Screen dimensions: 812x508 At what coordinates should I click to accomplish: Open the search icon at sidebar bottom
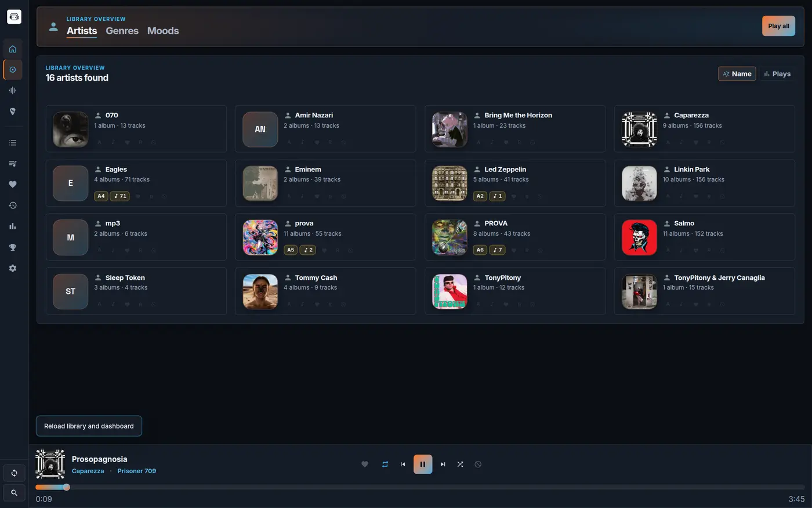click(14, 492)
